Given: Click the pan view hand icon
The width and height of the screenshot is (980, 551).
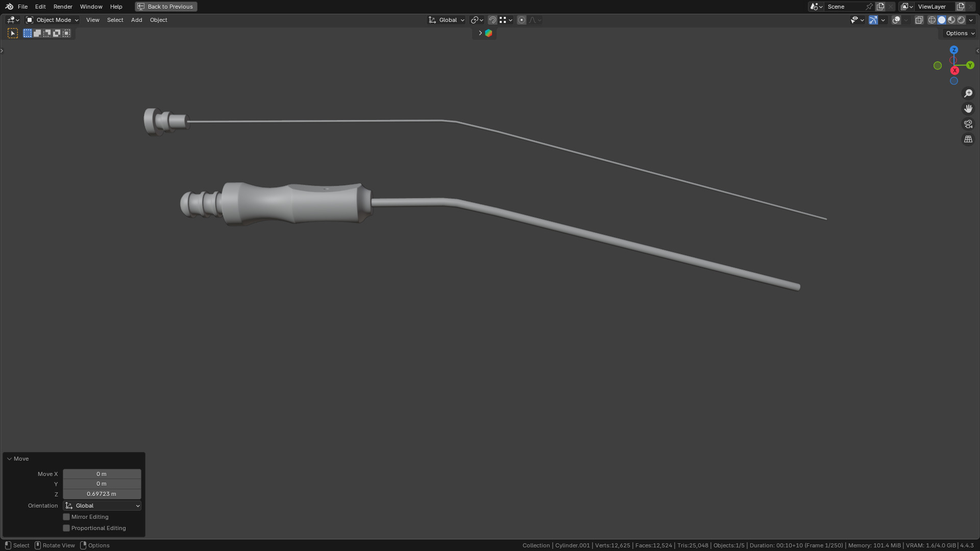Looking at the screenshot, I should tap(968, 109).
